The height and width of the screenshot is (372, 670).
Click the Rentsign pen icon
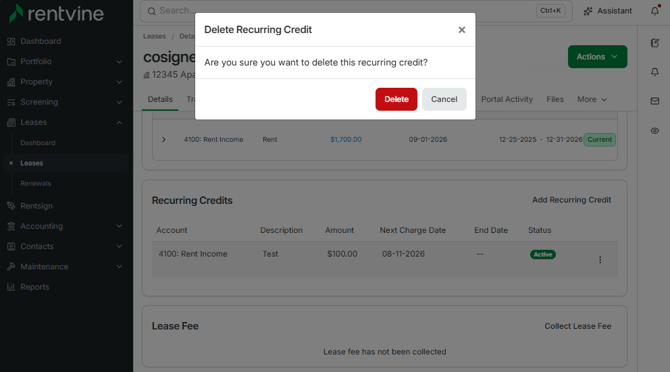pos(11,206)
